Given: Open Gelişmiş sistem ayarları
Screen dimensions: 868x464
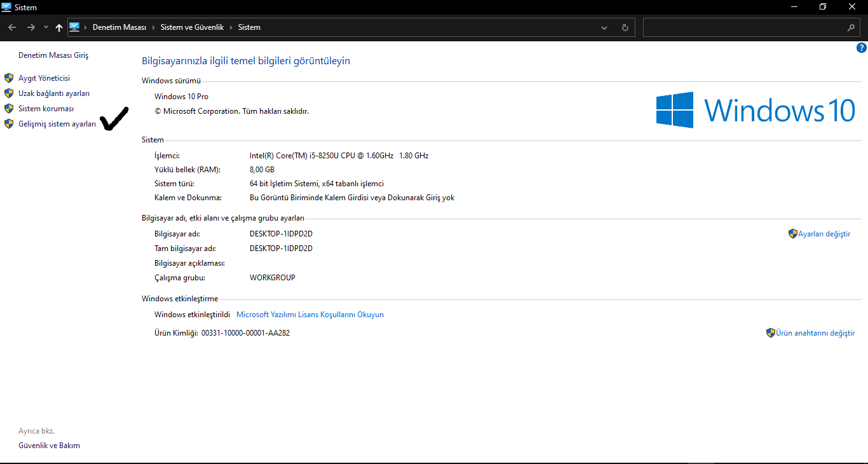Looking at the screenshot, I should click(57, 124).
